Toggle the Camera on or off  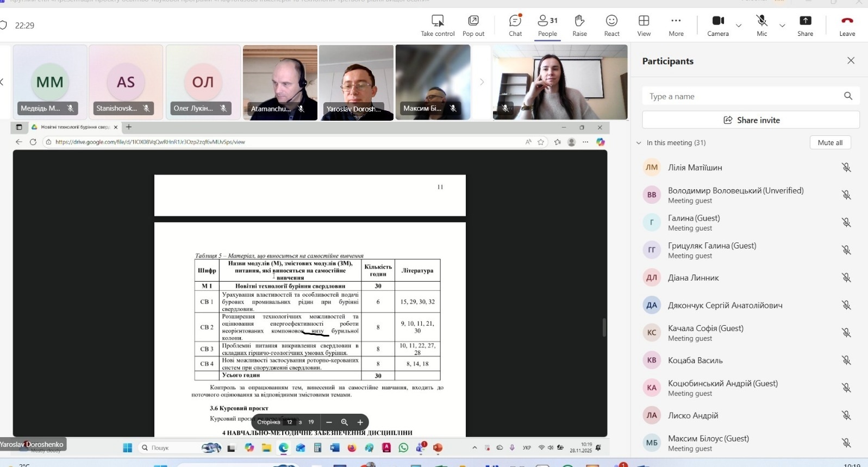(x=717, y=25)
